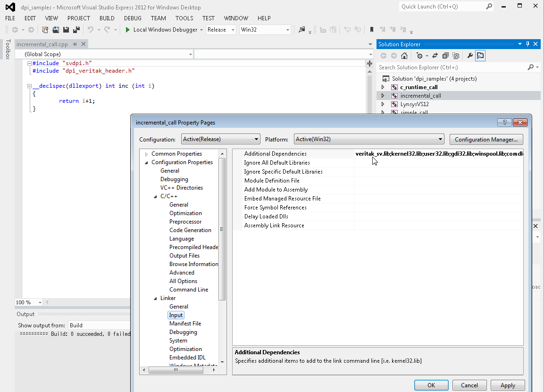The width and height of the screenshot is (544, 392).
Task: Go to the previous bookmark icon
Action: click(382, 30)
